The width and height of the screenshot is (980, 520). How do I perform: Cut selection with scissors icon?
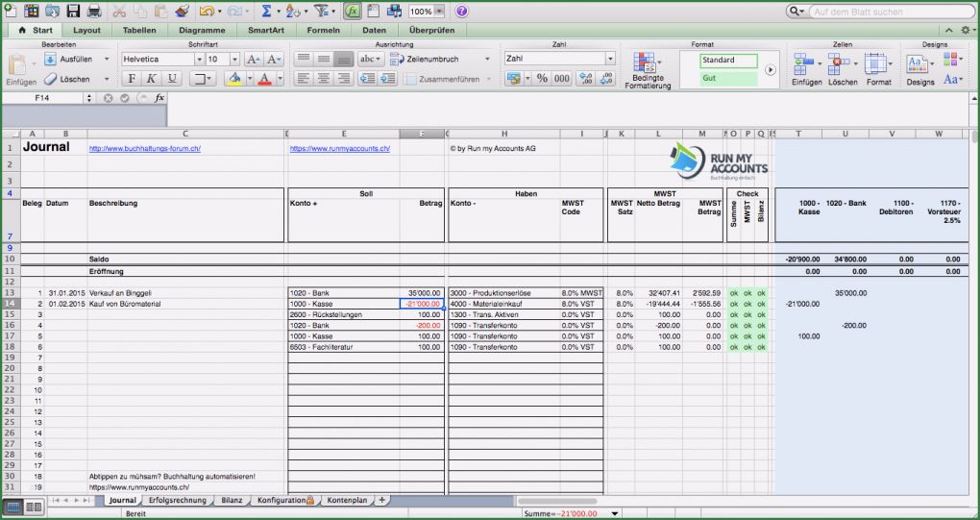tap(119, 11)
